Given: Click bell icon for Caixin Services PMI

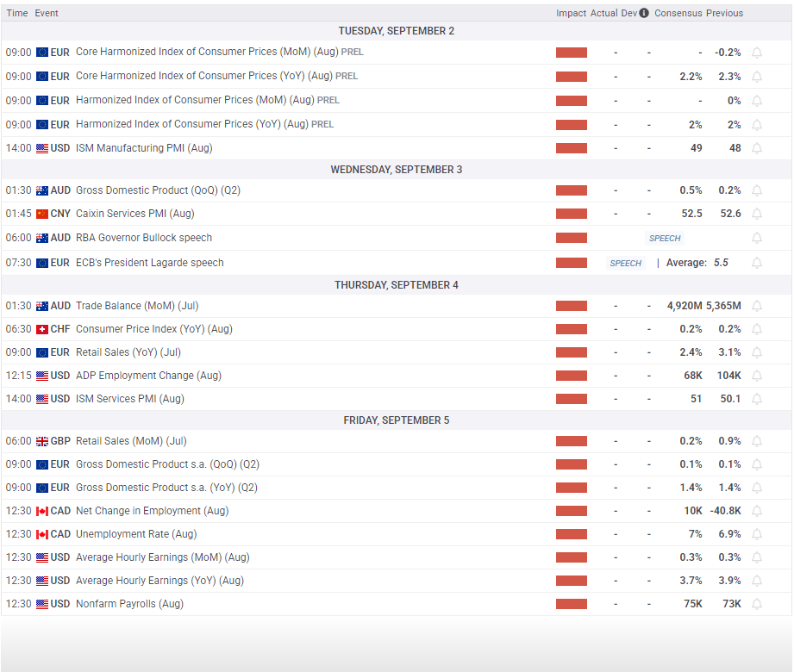Looking at the screenshot, I should pyautogui.click(x=757, y=214).
